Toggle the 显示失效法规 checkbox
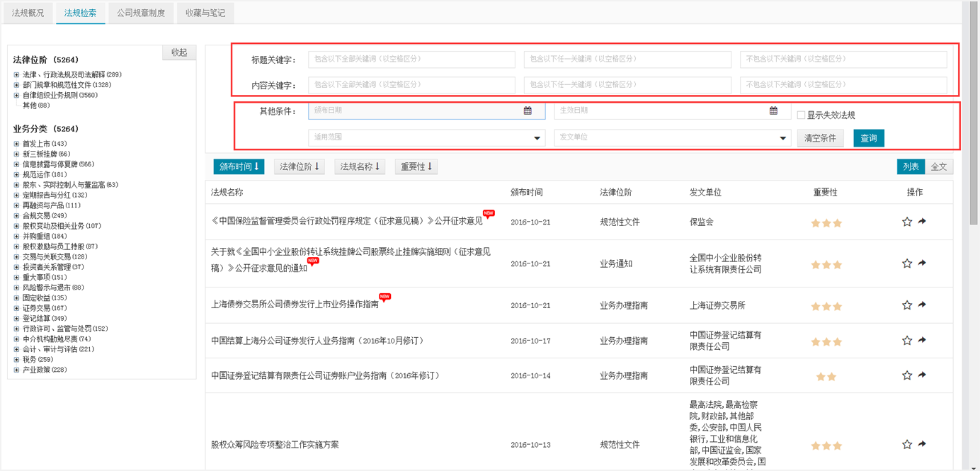 (x=801, y=115)
